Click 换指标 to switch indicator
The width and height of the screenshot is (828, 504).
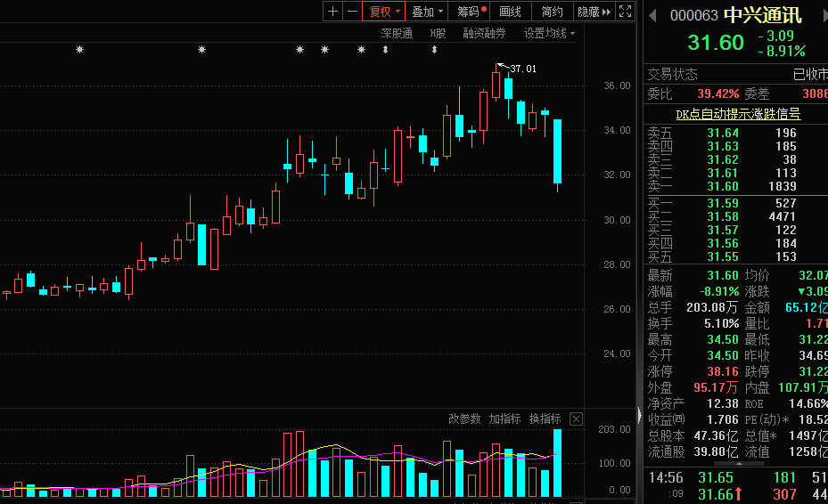tap(545, 419)
